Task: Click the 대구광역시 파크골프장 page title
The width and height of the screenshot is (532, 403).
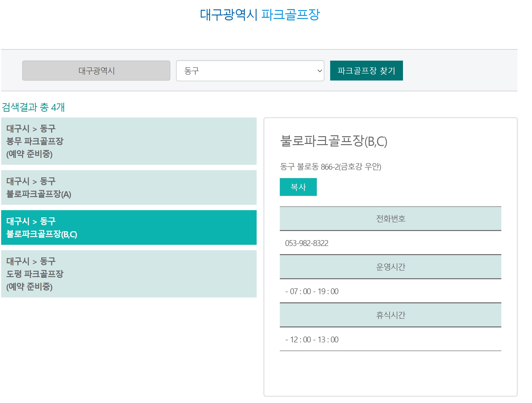Action: [259, 15]
